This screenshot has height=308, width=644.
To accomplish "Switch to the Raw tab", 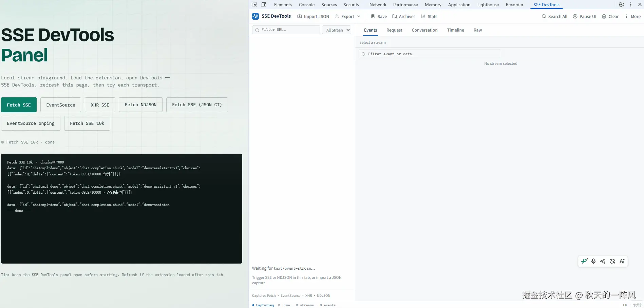I will pyautogui.click(x=478, y=30).
